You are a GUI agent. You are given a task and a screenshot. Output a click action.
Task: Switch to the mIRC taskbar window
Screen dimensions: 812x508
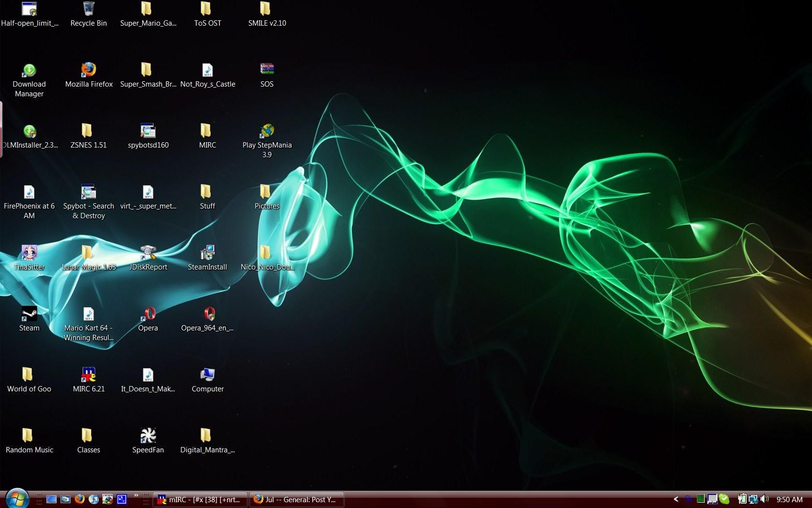click(200, 499)
